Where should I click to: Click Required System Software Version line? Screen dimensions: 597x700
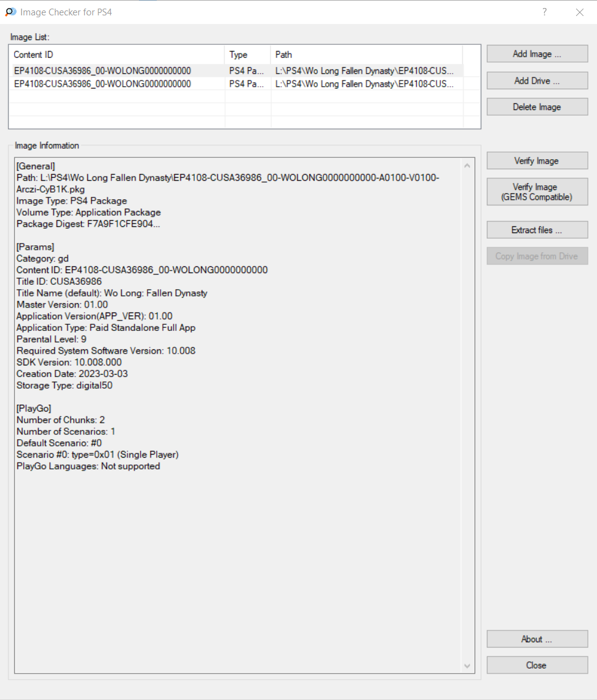click(x=106, y=351)
